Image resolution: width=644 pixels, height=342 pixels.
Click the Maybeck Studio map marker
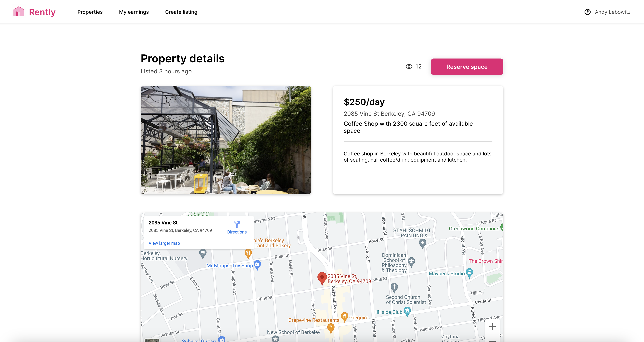pyautogui.click(x=469, y=273)
